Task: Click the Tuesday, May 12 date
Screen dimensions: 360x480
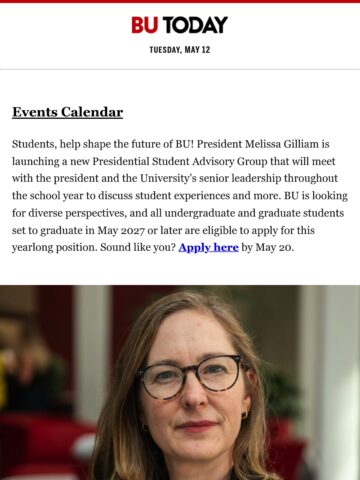Action: [180, 50]
